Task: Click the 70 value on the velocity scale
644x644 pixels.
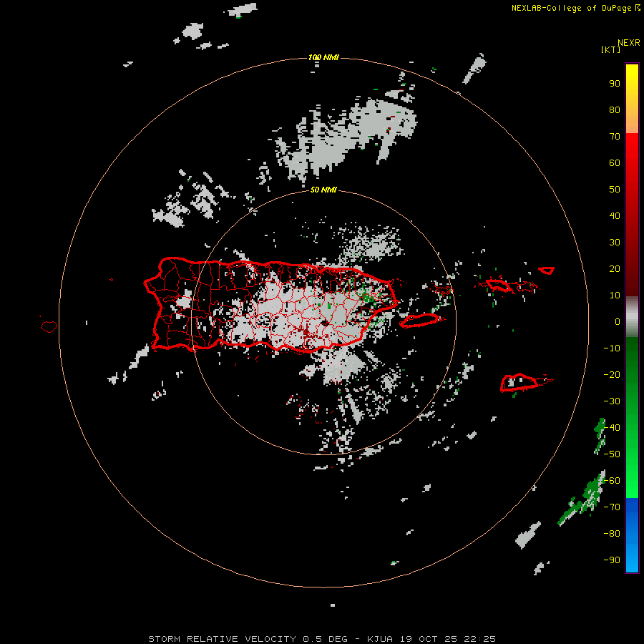Action: tap(615, 137)
